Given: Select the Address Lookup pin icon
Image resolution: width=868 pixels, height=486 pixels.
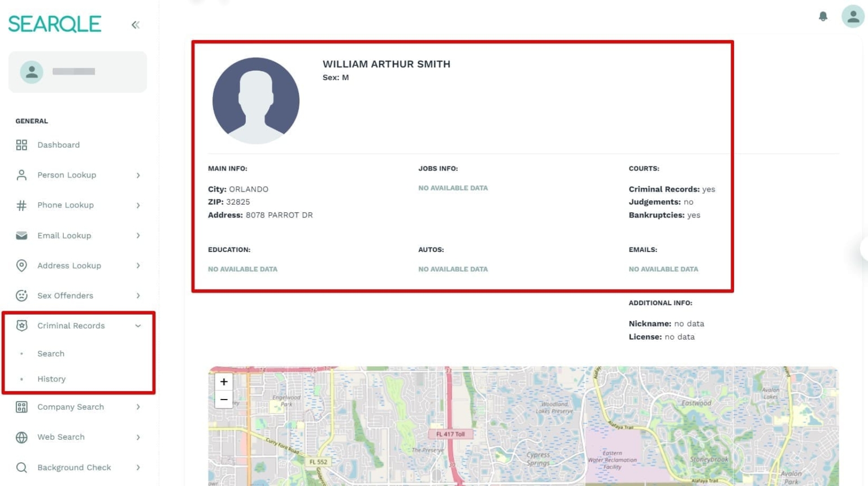Looking at the screenshot, I should [21, 266].
